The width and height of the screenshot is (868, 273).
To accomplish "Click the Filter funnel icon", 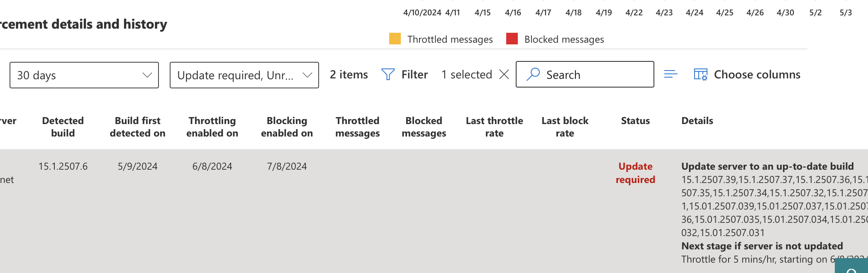I will coord(388,75).
